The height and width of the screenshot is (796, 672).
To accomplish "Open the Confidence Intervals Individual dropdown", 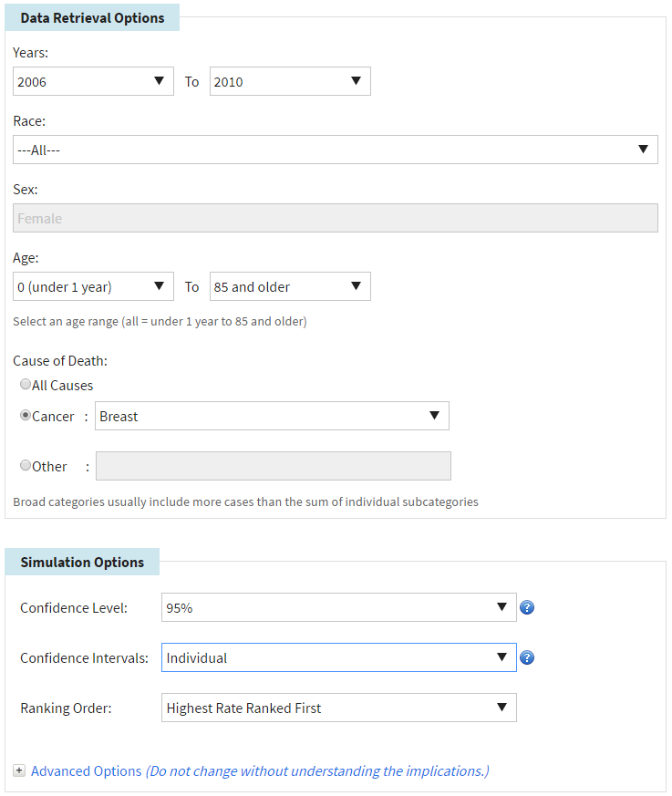I will point(338,658).
